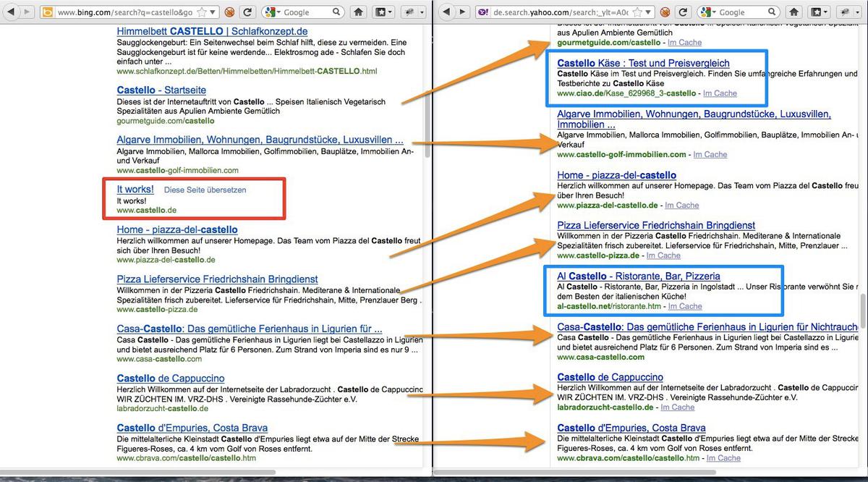
Task: Click the Home icon in the left window
Action: (x=358, y=12)
